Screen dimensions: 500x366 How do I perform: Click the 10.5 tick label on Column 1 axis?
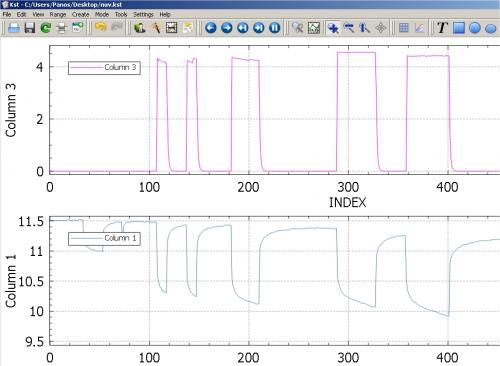click(x=31, y=282)
